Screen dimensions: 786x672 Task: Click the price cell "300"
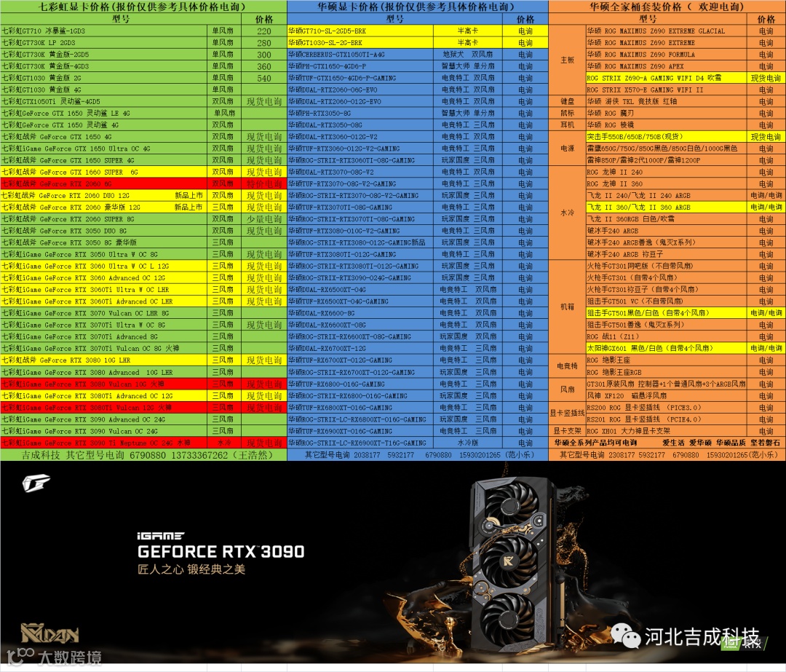(x=264, y=54)
